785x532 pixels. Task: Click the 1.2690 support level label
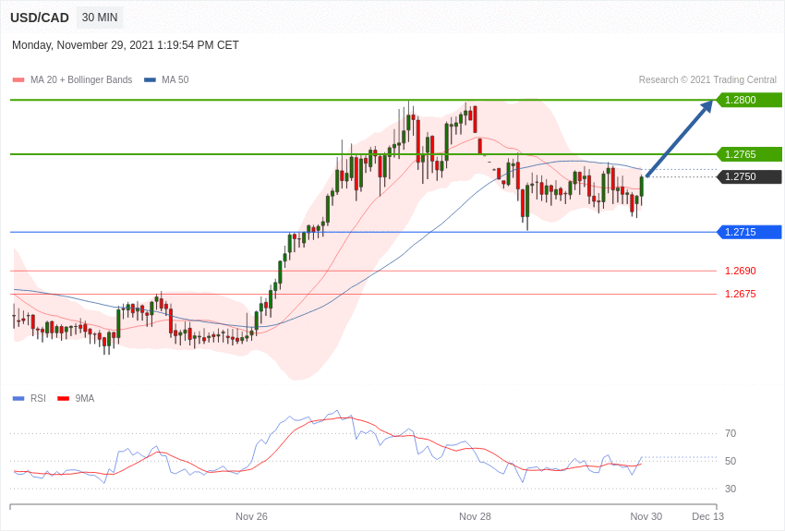pos(741,271)
